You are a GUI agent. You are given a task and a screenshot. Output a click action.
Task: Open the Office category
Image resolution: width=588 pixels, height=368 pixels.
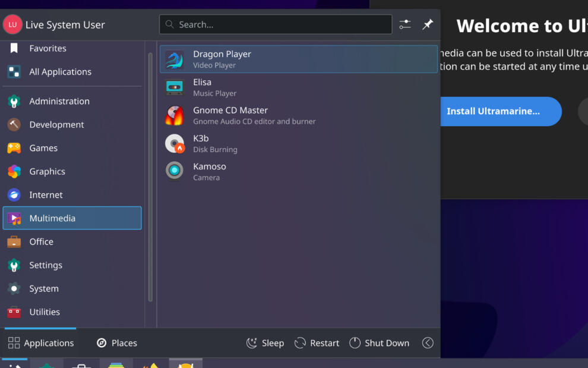coord(72,241)
